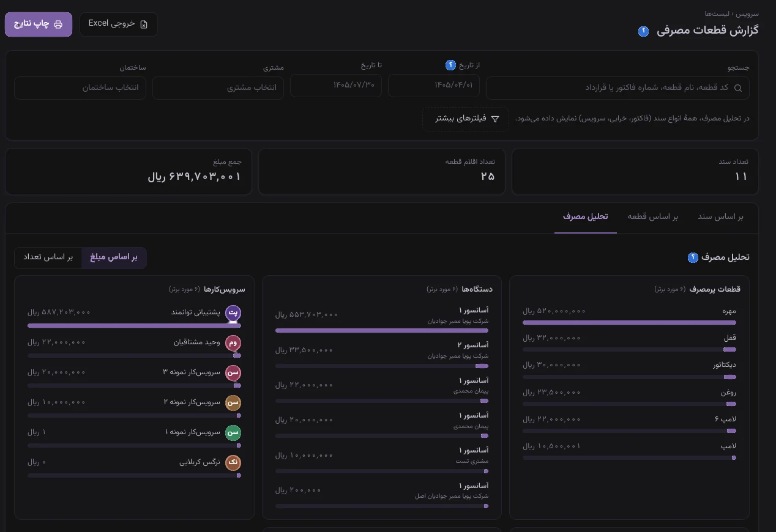Open the انتخاب مشتری dropdown
776x532 pixels.
218,88
